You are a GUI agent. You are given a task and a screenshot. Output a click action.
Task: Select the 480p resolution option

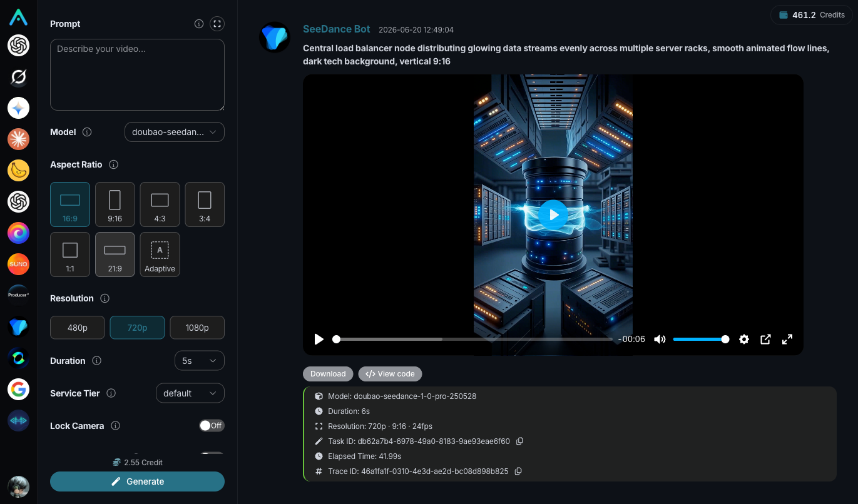78,328
